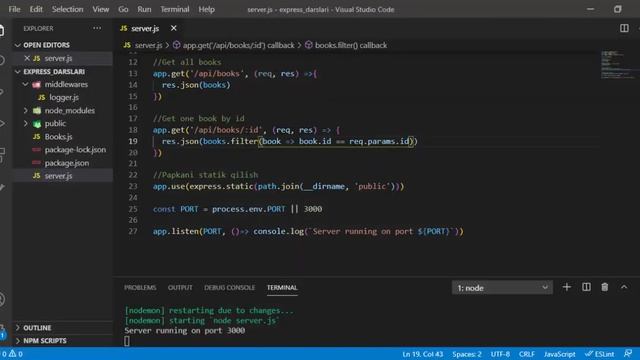640x360 pixels.
Task: Open the Help menu
Action: click(x=207, y=9)
